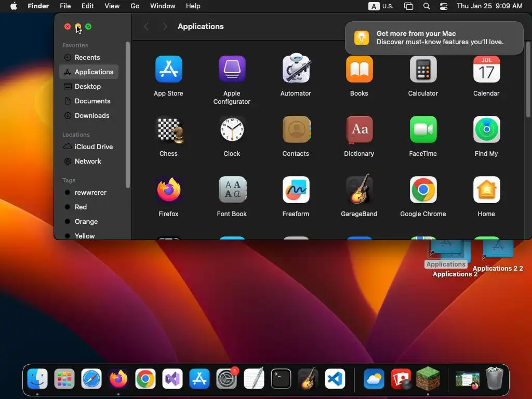
Task: Go forward with the Finder forward arrow
Action: point(165,26)
